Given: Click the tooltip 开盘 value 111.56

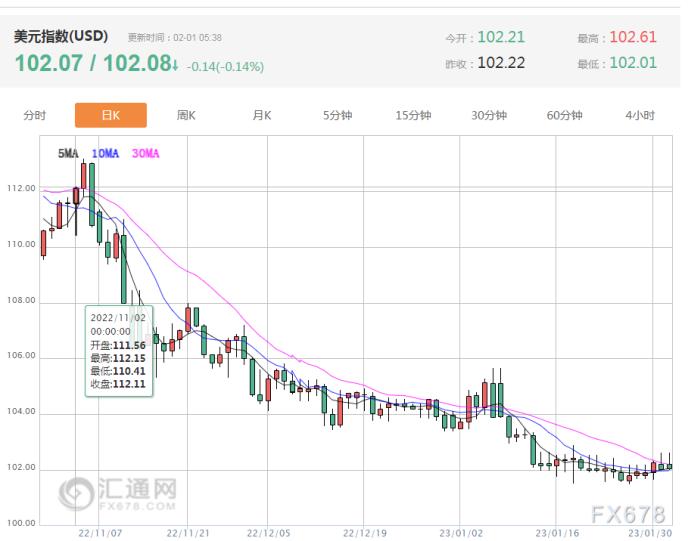Looking at the screenshot, I should click(x=129, y=345).
